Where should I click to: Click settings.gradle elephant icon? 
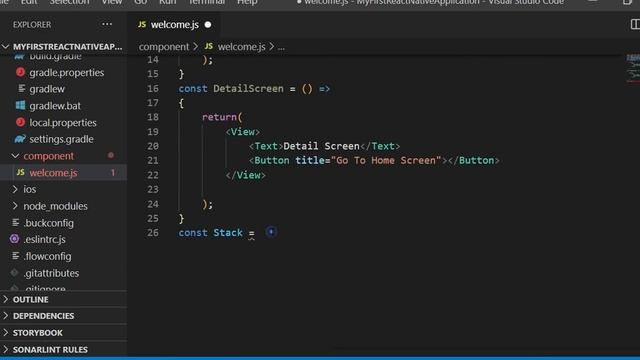click(20, 139)
